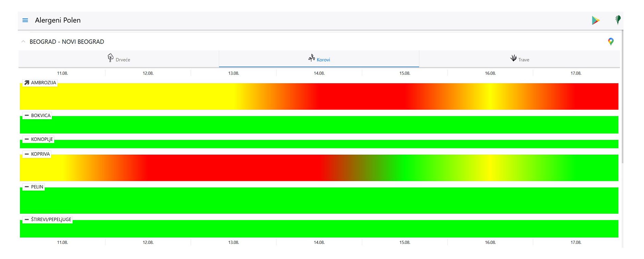Click the 14.08. date in top axis
Viewport: 644px width, 259px height.
(x=319, y=73)
